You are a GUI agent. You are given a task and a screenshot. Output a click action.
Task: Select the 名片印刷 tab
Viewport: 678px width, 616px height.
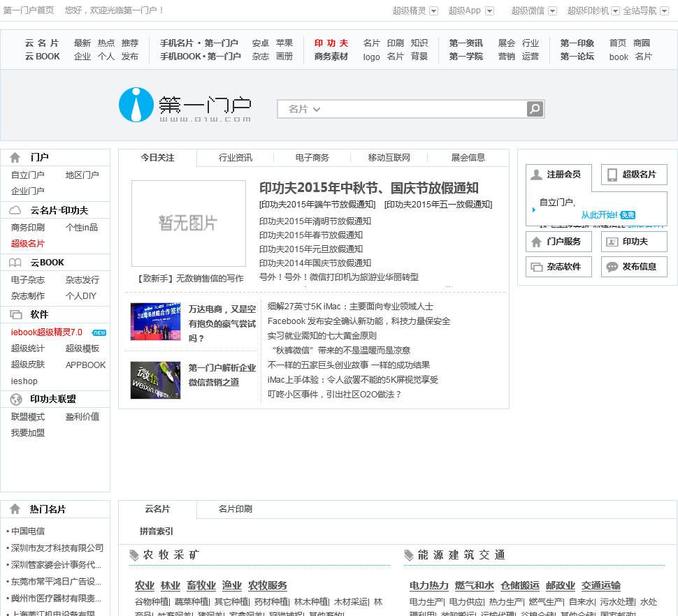pos(235,509)
